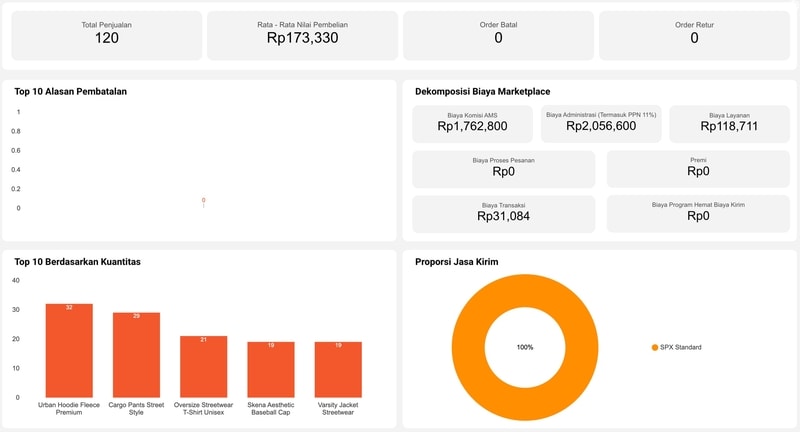This screenshot has width=800, height=432.
Task: Click the Dekomposisi Biaya Marketplace heading
Action: (482, 92)
